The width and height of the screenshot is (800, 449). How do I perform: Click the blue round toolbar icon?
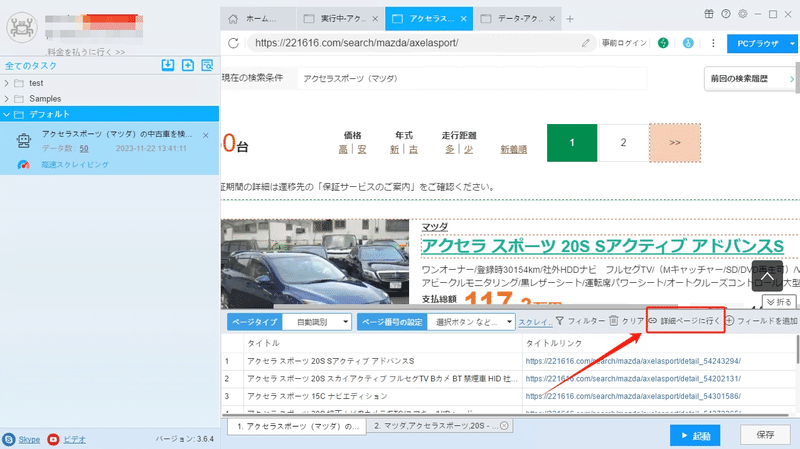coord(688,43)
